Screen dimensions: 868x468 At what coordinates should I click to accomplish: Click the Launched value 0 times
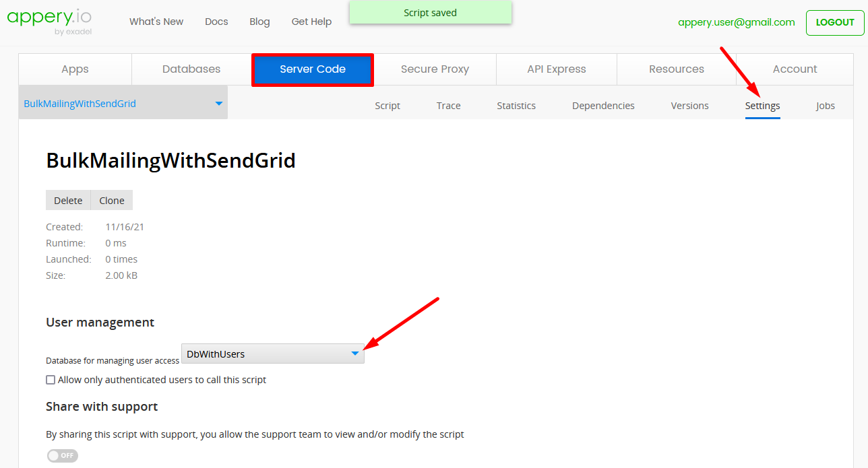click(x=121, y=259)
